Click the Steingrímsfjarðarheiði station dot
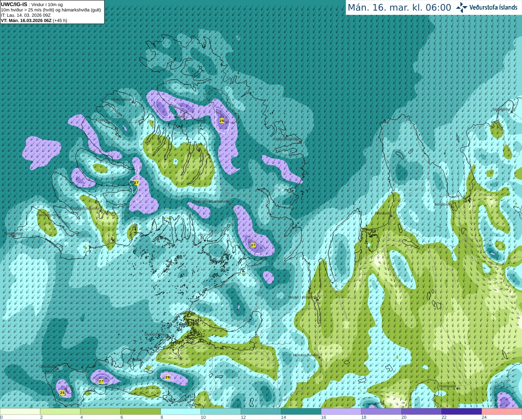 tap(230, 204)
